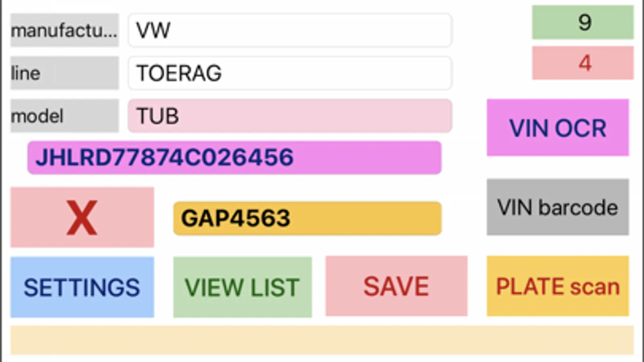Select the model field with TUB
The height and width of the screenshot is (362, 644).
pyautogui.click(x=290, y=116)
